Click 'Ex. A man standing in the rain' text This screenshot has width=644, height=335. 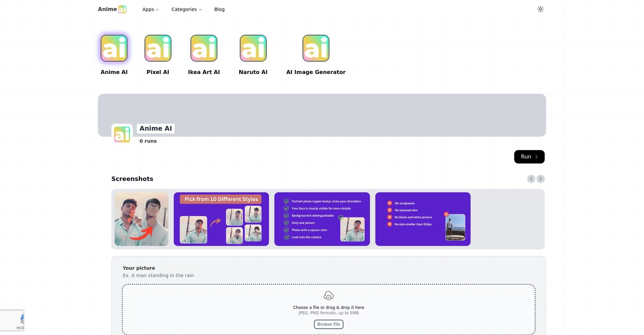(158, 275)
